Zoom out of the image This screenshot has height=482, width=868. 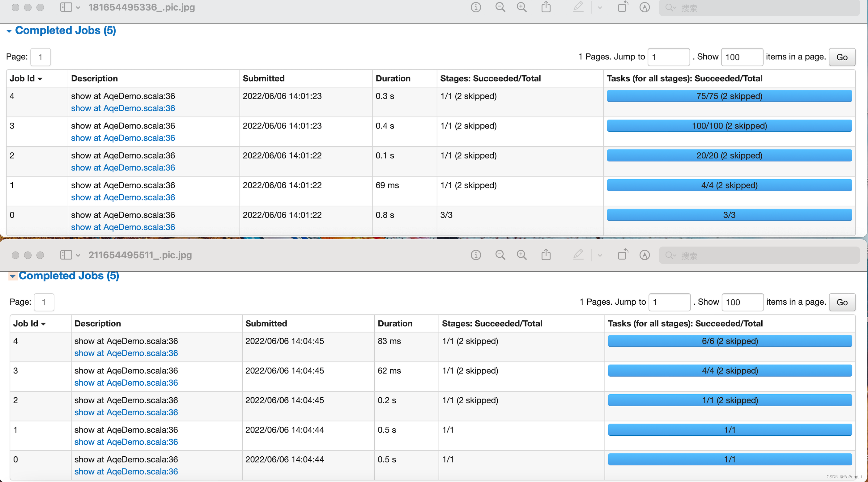pyautogui.click(x=500, y=7)
